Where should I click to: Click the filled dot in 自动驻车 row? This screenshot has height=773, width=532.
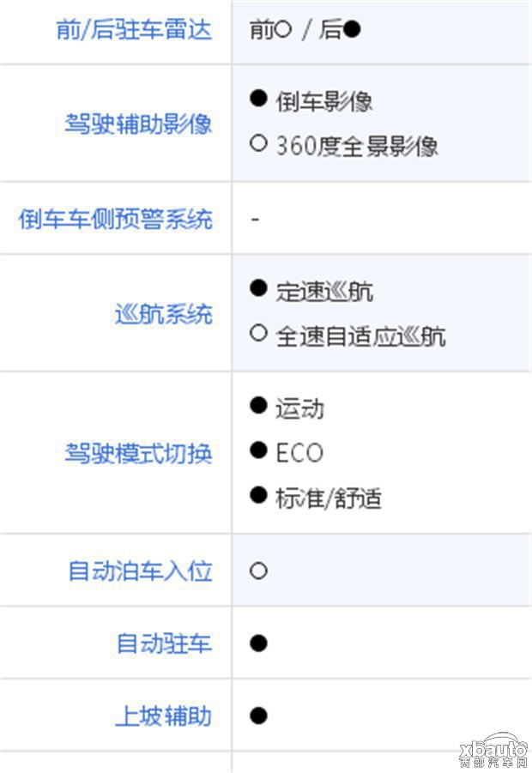258,643
